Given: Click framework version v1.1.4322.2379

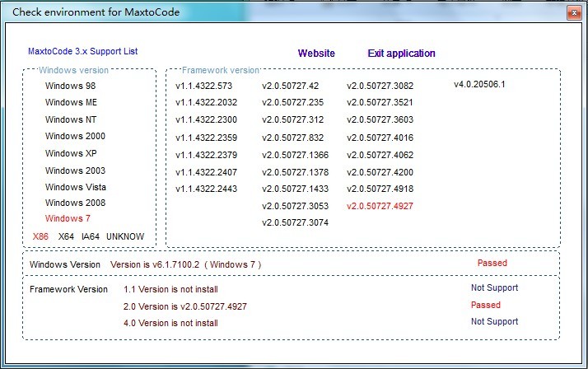Looking at the screenshot, I should (206, 155).
